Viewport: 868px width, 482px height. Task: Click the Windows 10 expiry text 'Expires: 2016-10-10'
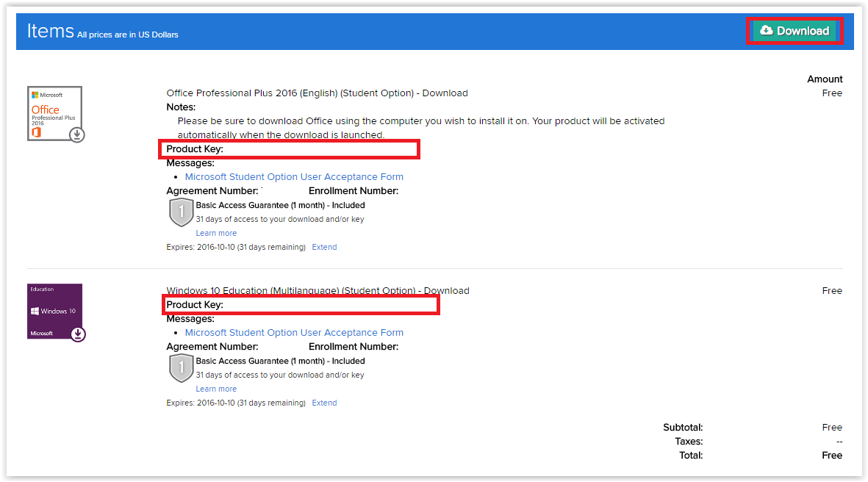tap(201, 403)
